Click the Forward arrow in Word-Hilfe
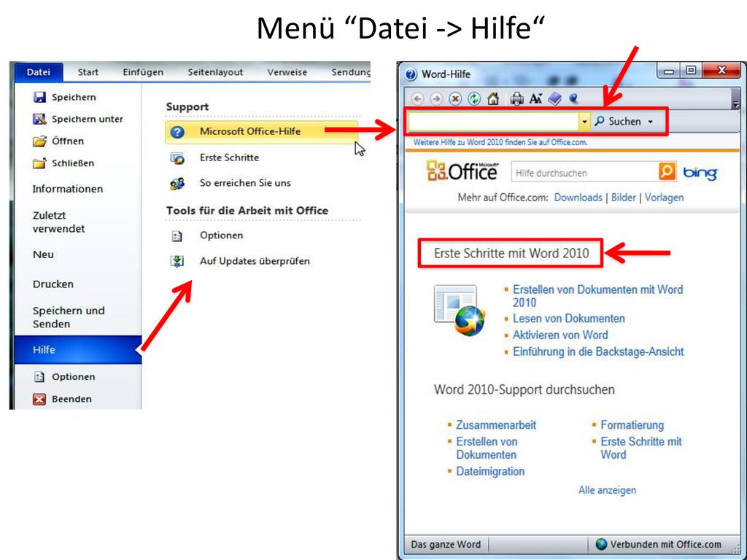 [x=436, y=98]
